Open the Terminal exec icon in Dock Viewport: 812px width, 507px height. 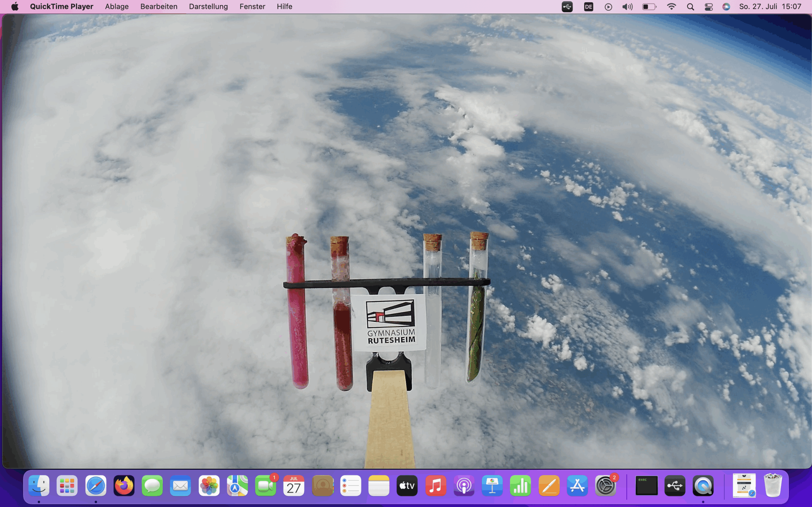pyautogui.click(x=646, y=485)
